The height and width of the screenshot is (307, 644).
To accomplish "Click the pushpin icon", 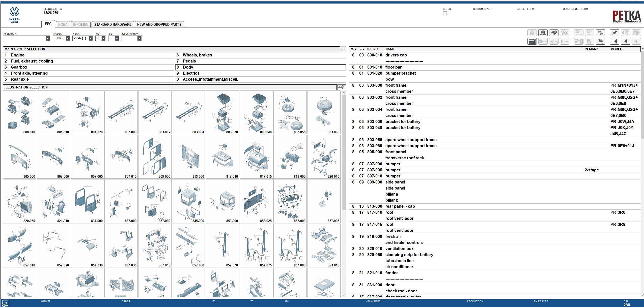I will (x=614, y=33).
